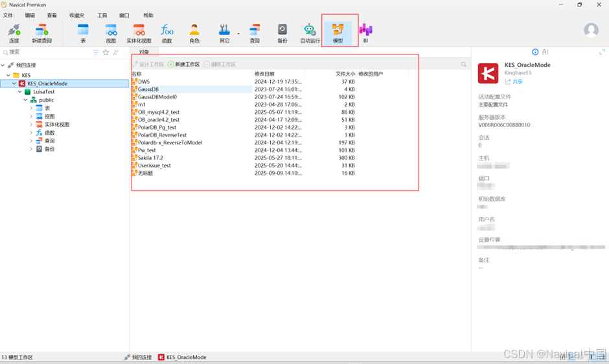This screenshot has height=364, width=609.
Task: Click KES_OracleMode in the status bar
Action: 182,358
